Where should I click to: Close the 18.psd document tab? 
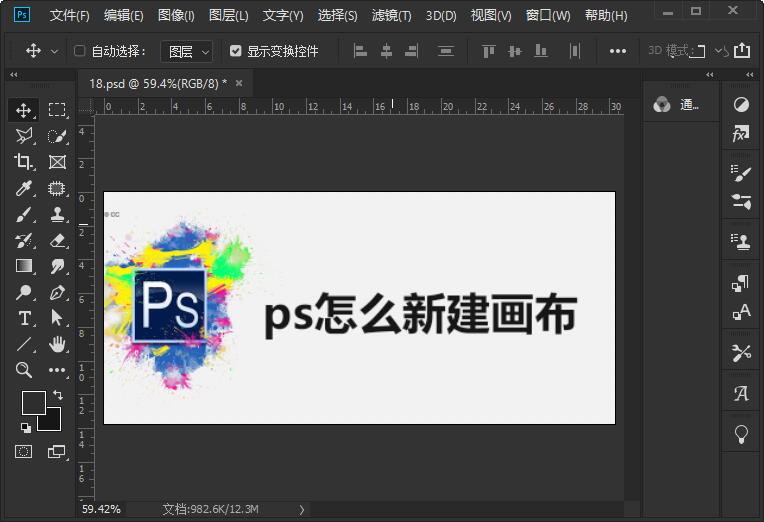[x=239, y=83]
